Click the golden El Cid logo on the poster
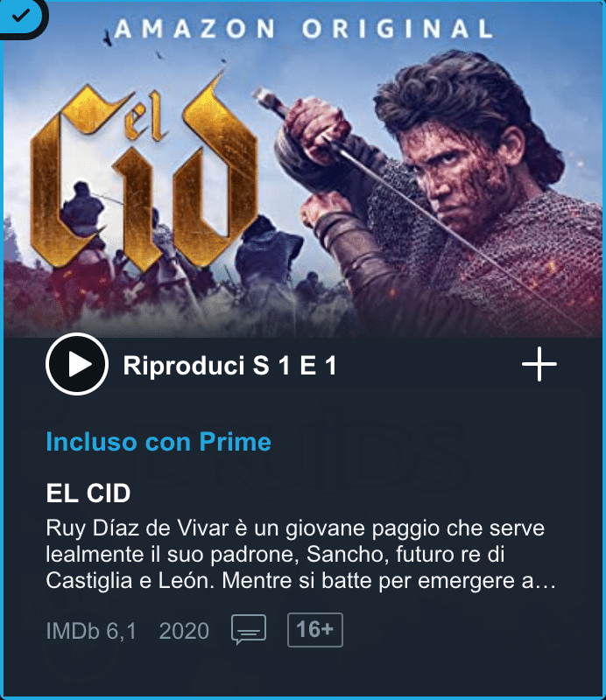606x700 pixels. [144, 174]
